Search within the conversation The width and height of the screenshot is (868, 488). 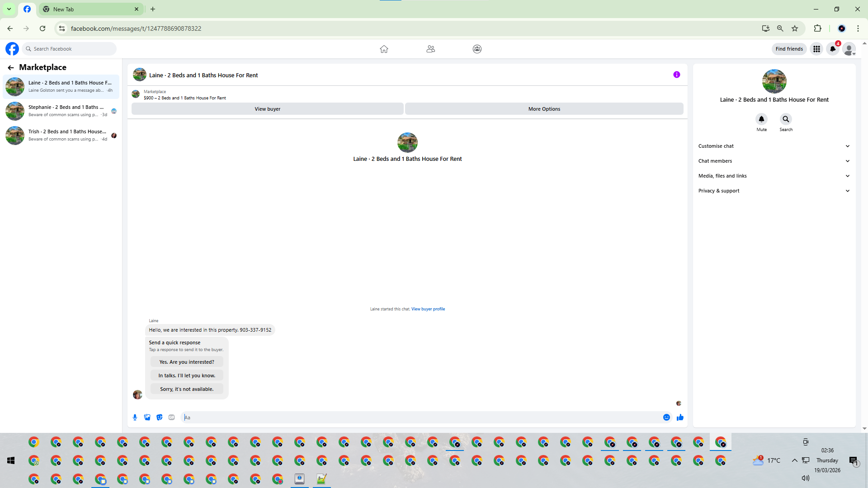point(786,119)
